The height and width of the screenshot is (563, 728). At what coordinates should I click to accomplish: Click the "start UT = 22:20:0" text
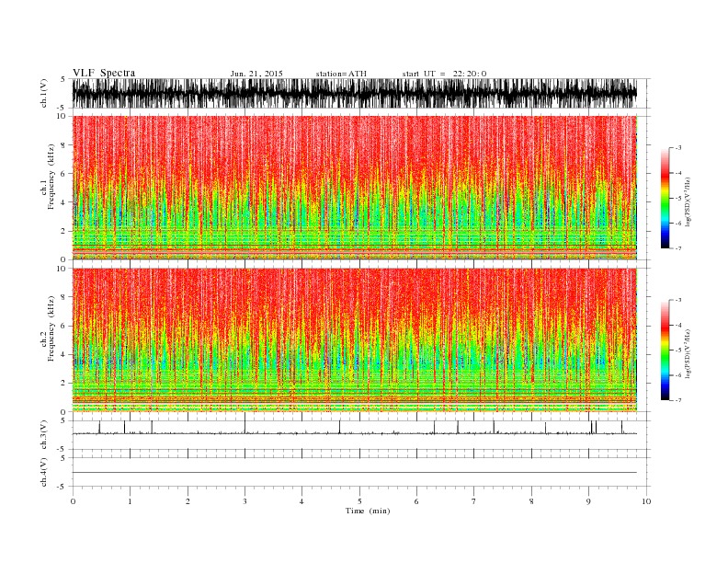444,74
